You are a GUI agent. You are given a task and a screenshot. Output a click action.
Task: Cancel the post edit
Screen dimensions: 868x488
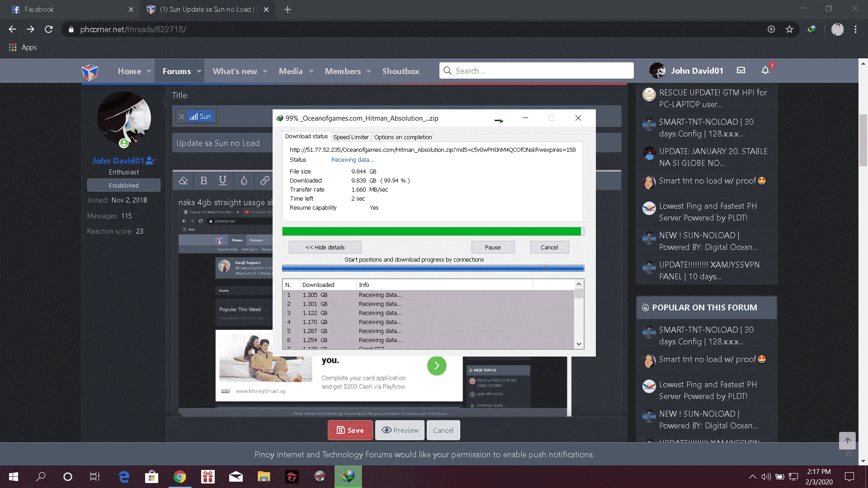click(443, 430)
